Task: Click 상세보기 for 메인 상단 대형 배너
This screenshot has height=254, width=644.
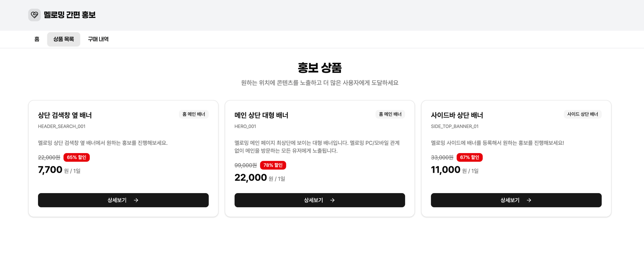Action: tap(313, 200)
